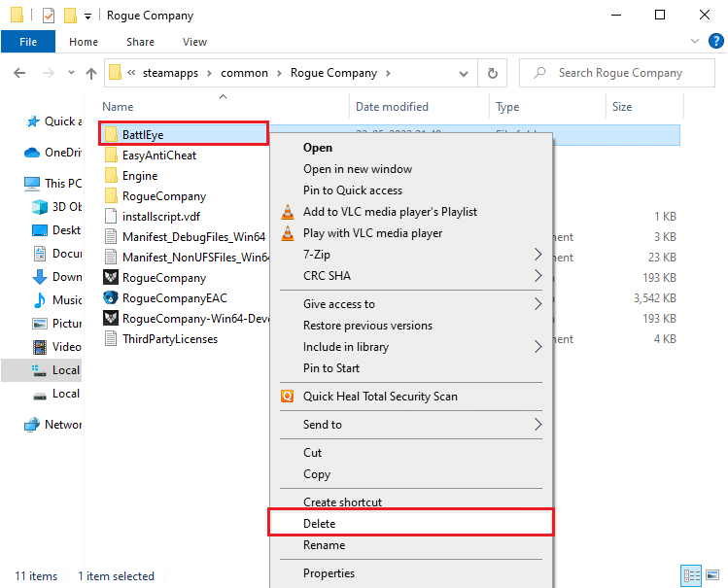This screenshot has width=728, height=588.
Task: Open Network in navigation pane
Action: 52,424
